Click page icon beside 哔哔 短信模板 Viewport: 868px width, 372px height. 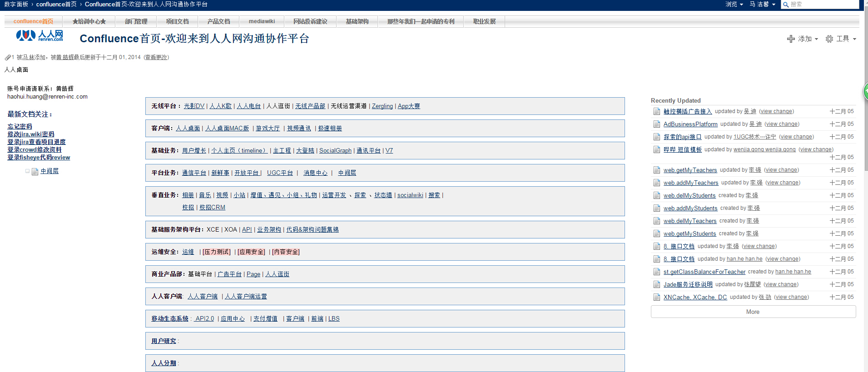click(656, 149)
